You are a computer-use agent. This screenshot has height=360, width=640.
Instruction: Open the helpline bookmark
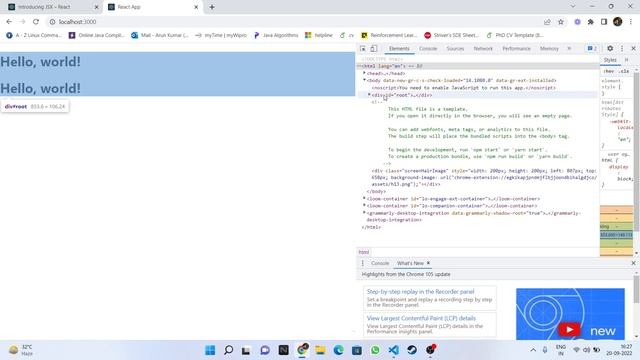point(319,35)
